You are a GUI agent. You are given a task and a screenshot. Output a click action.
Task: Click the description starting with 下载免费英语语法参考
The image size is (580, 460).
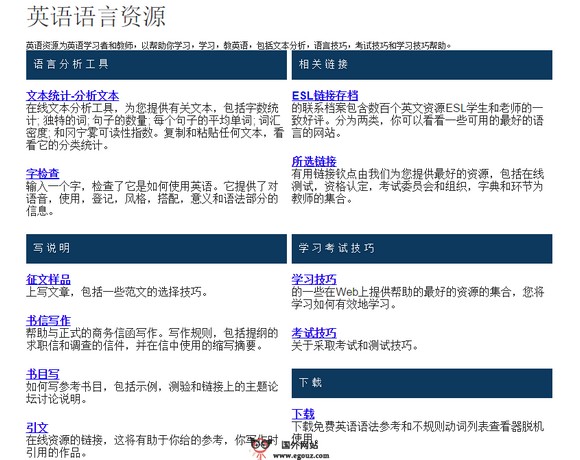tap(418, 433)
